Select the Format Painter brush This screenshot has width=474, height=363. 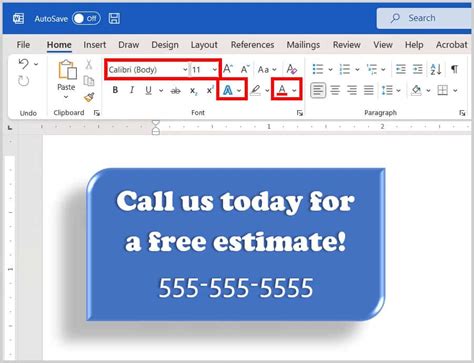(x=89, y=97)
